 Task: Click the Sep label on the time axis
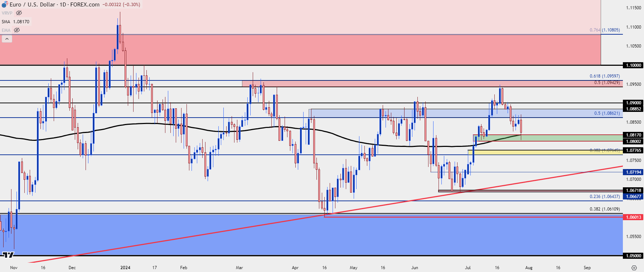pos(587,268)
